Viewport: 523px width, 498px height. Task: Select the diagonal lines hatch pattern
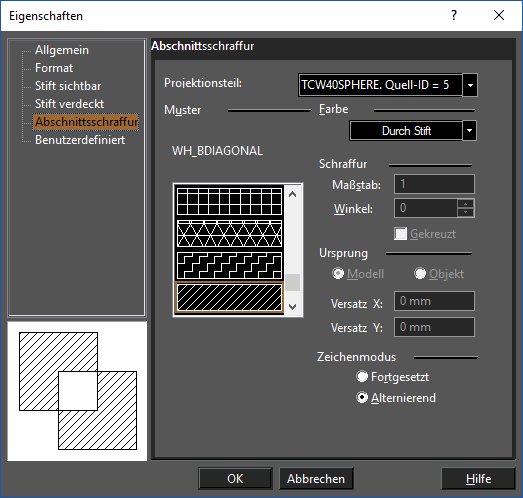coord(229,298)
